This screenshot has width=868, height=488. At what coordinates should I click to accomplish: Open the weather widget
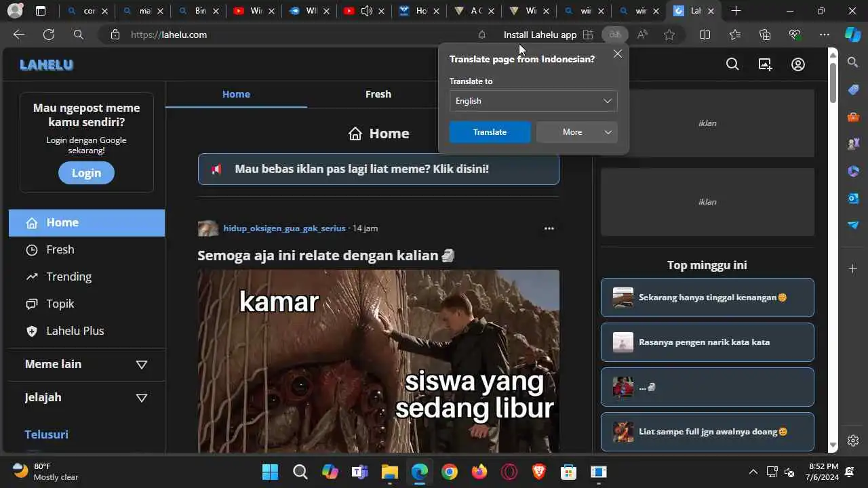click(46, 472)
